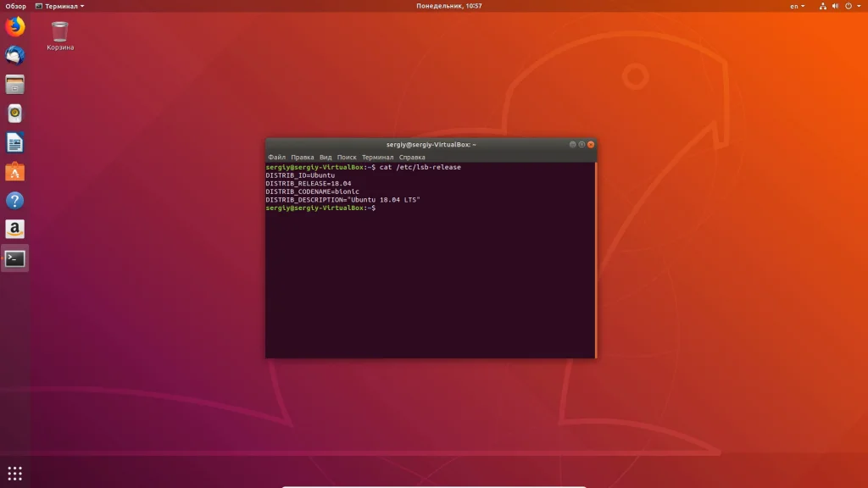Open the Amazon launcher icon
This screenshot has height=488, width=868.
15,230
